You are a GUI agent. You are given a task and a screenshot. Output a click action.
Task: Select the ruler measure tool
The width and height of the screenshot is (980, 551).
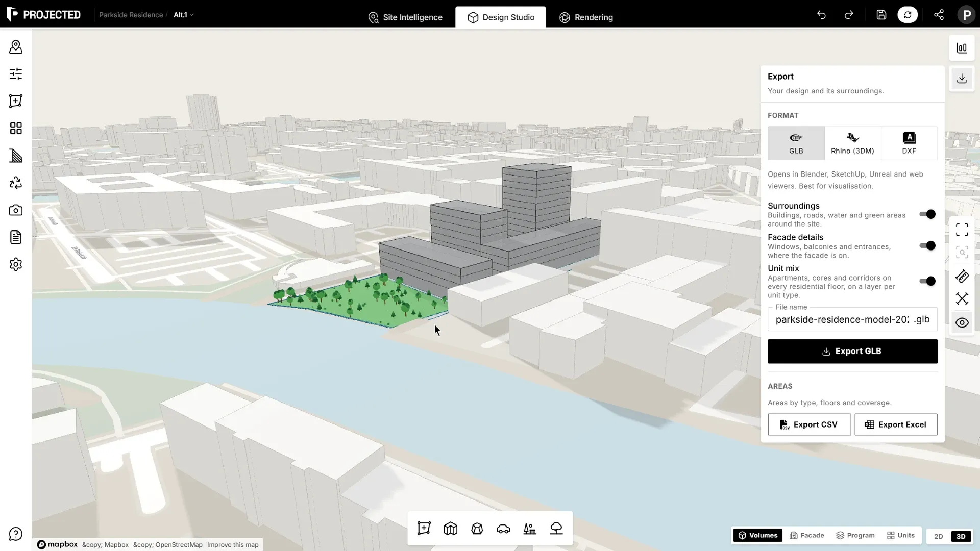point(962,276)
